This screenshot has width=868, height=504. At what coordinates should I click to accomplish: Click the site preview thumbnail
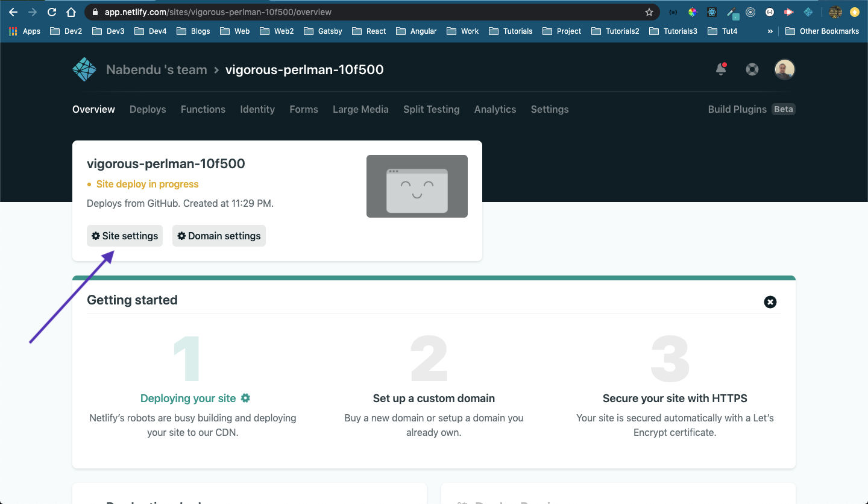pyautogui.click(x=417, y=186)
